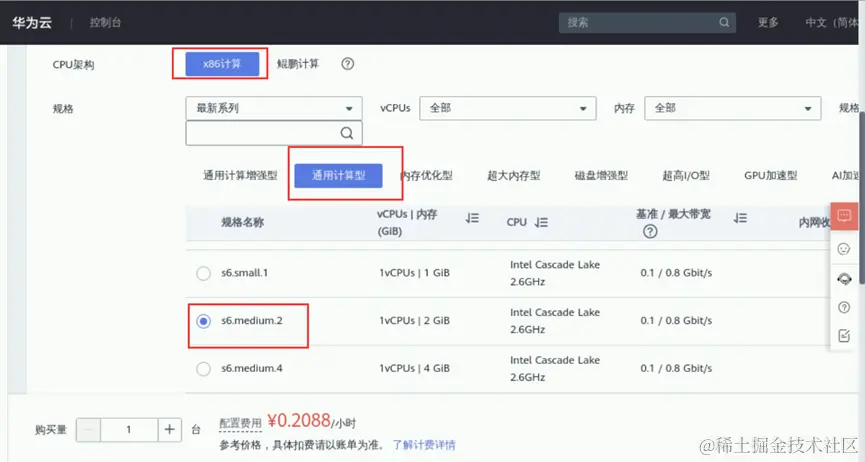Click the s6.small.1 Intel Cascade Lake cell
The width and height of the screenshot is (865, 462).
[x=555, y=273]
